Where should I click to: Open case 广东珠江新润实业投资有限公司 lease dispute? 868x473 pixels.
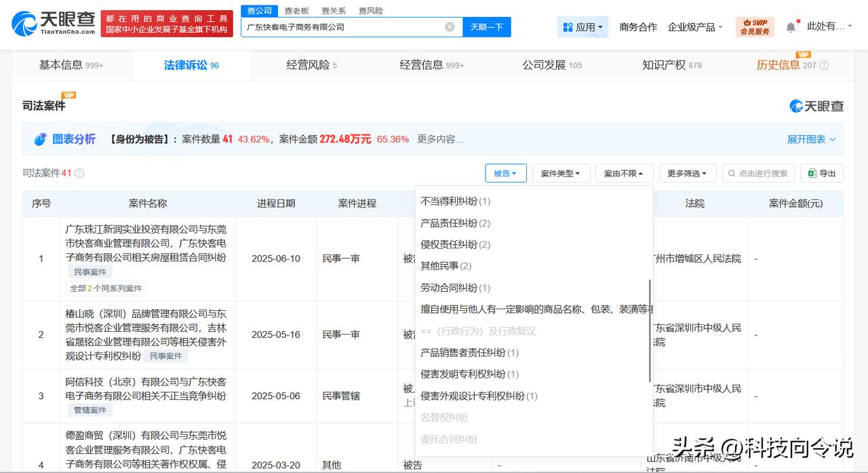point(146,244)
